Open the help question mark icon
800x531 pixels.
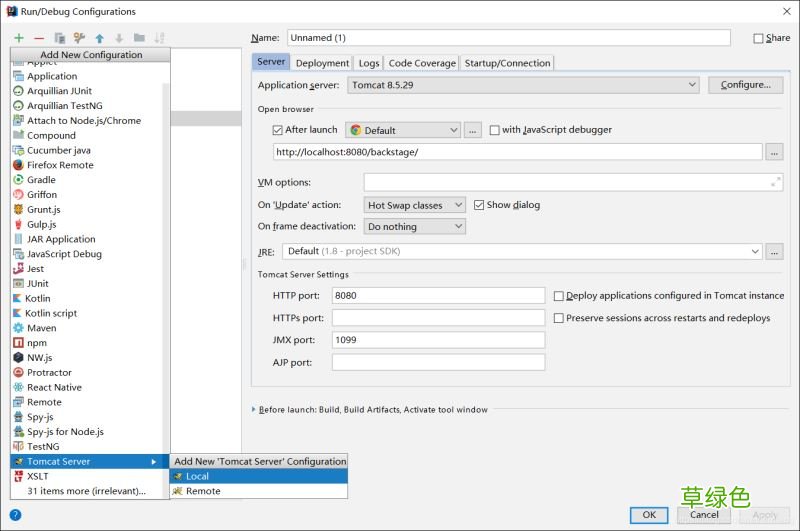(15, 515)
